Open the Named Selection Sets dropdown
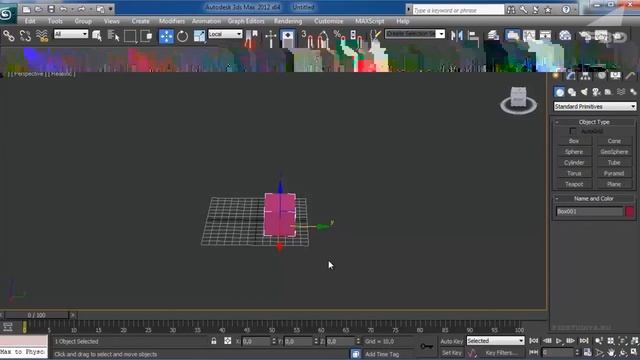Screen dimensions: 640x360 (x=415, y=34)
